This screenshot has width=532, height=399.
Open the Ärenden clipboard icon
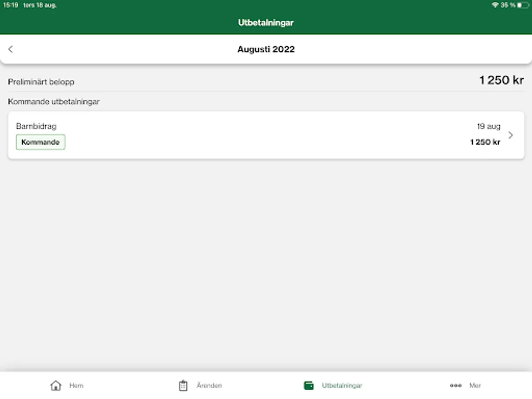tap(183, 385)
